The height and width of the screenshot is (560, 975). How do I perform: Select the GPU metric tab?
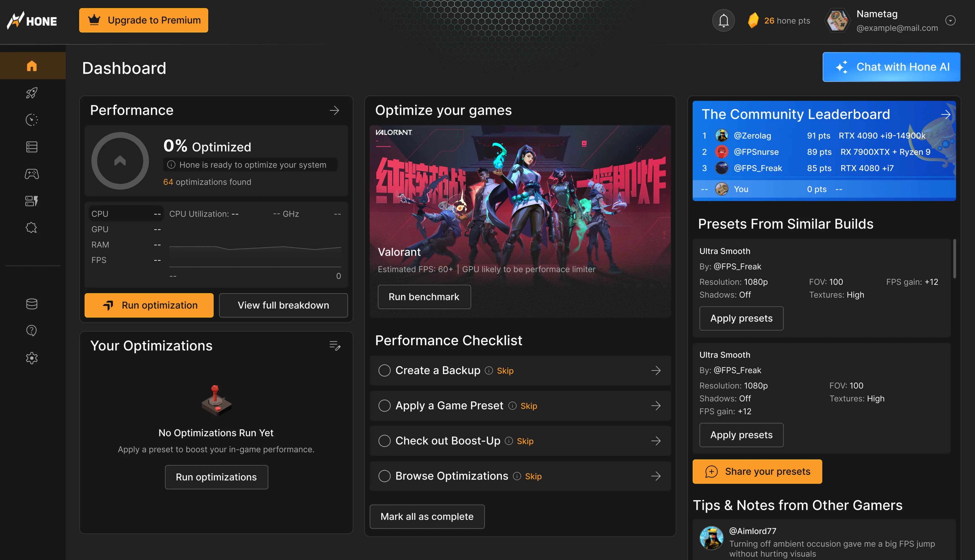pos(126,229)
